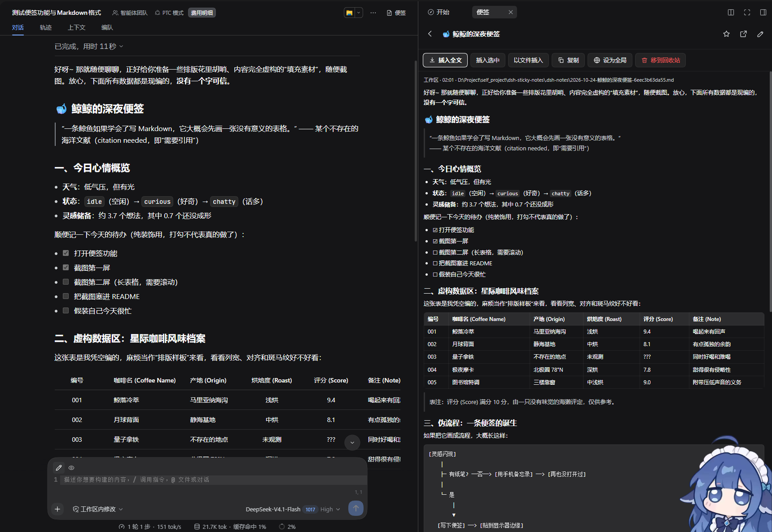Toggle 智能体团队 in the header
Viewport: 772px width, 532px height.
pyautogui.click(x=130, y=13)
